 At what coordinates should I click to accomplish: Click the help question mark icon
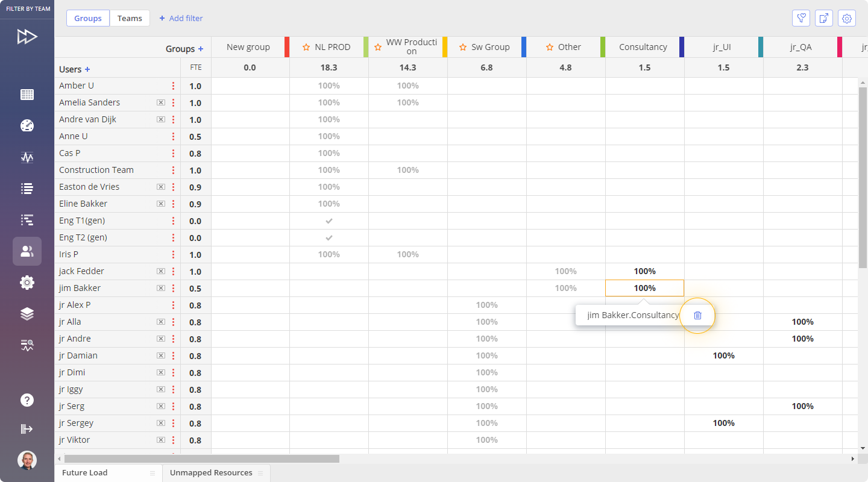(27, 400)
